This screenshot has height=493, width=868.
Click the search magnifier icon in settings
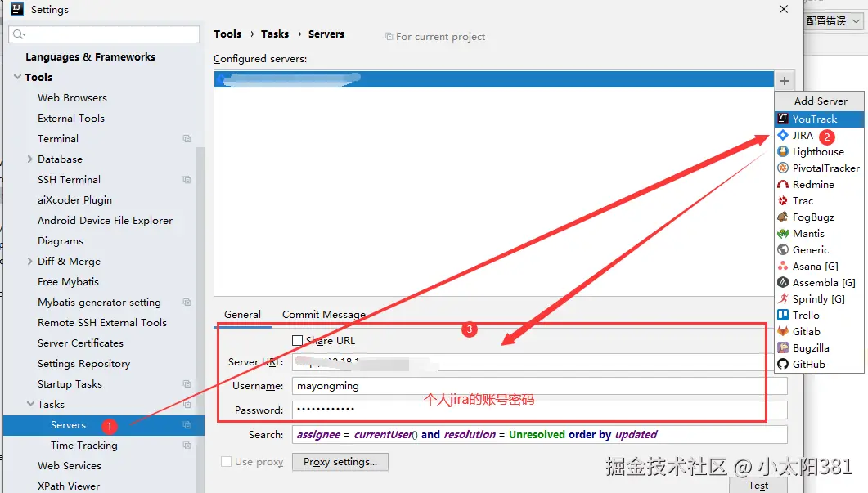(x=19, y=34)
